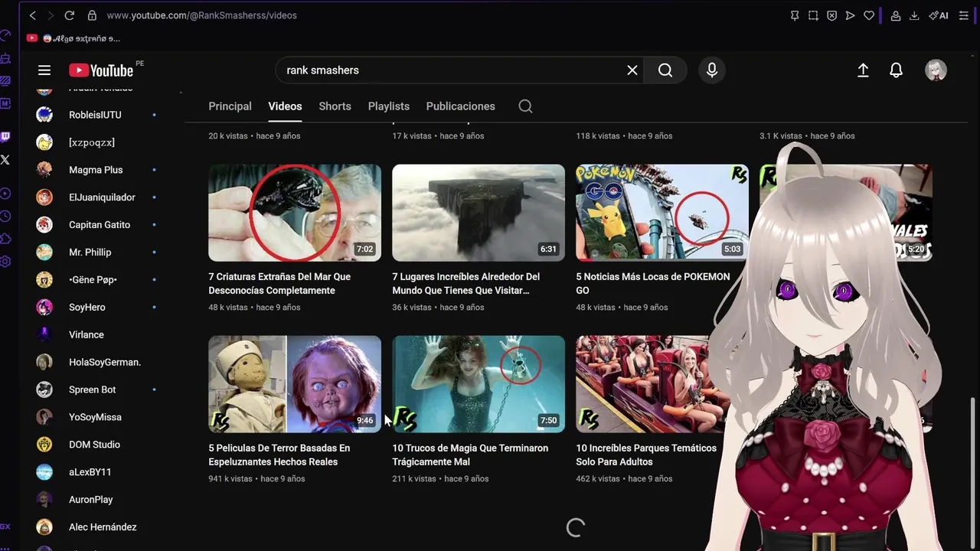980x551 pixels.
Task: Start voice search with microphone icon
Action: tap(712, 70)
